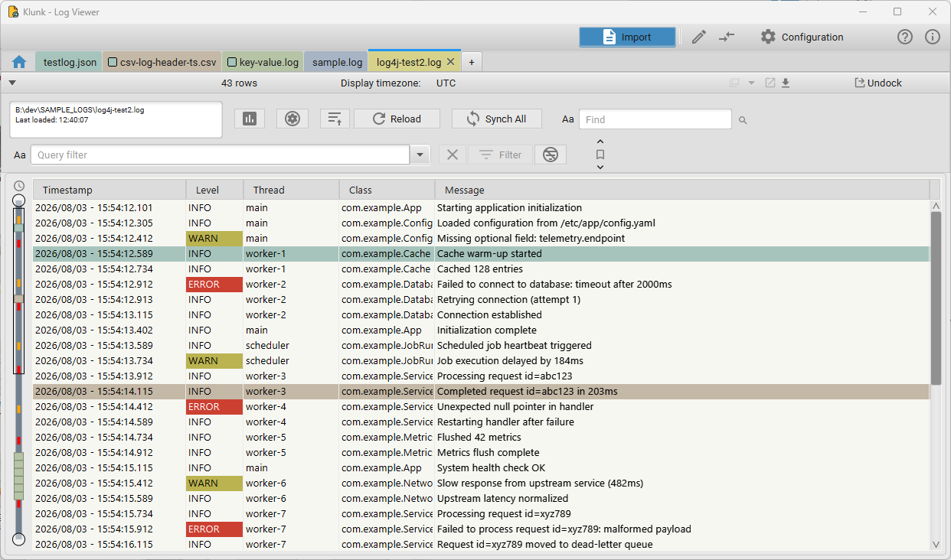Click the scrollbar down arrow
Screen dimensions: 951x560
(936, 544)
